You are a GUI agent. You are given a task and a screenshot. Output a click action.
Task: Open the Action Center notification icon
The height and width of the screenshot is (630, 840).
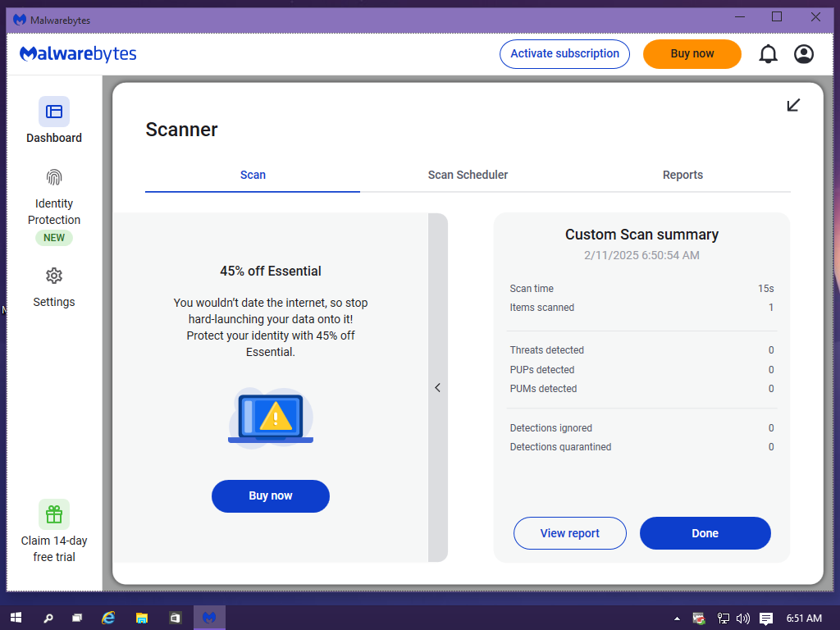click(766, 619)
